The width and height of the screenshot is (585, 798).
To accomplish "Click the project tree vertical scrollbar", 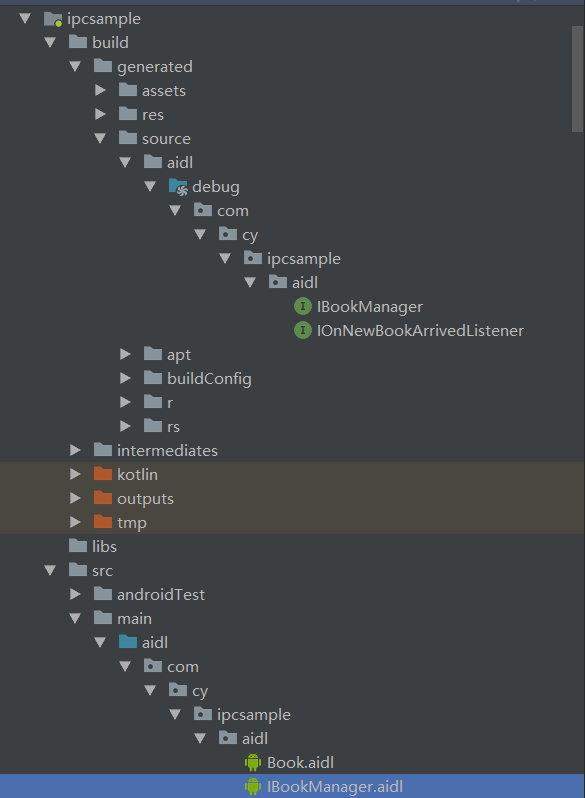I will 577,79.
